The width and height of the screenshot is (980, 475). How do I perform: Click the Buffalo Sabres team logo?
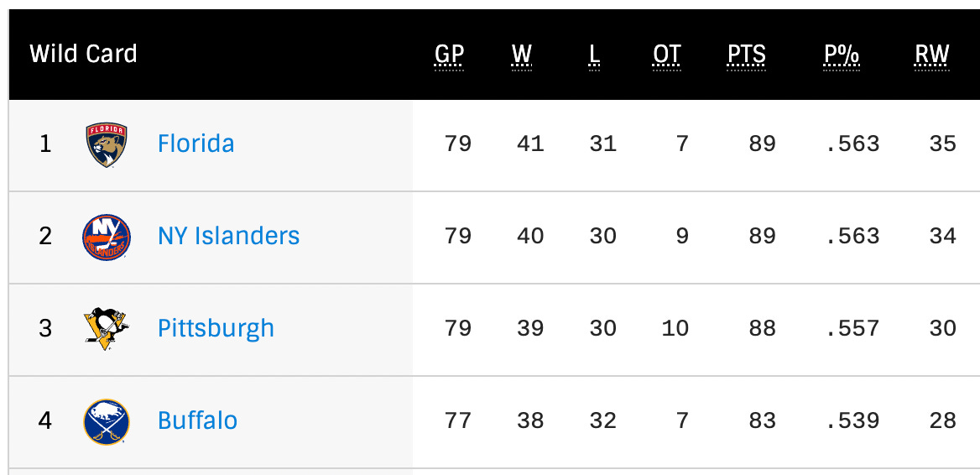pos(107,422)
